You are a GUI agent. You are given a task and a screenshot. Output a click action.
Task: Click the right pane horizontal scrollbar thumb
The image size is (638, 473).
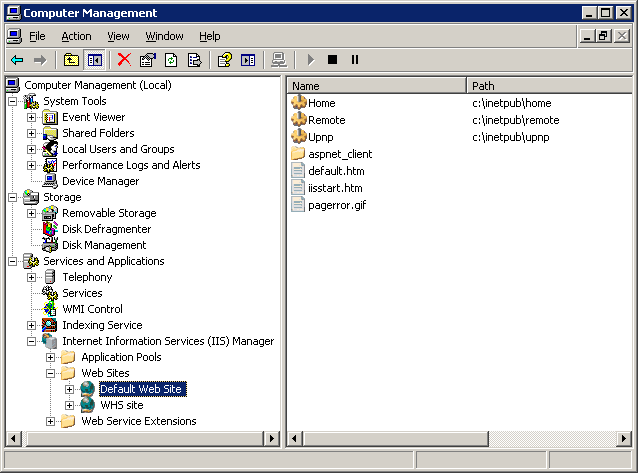[x=395, y=439]
